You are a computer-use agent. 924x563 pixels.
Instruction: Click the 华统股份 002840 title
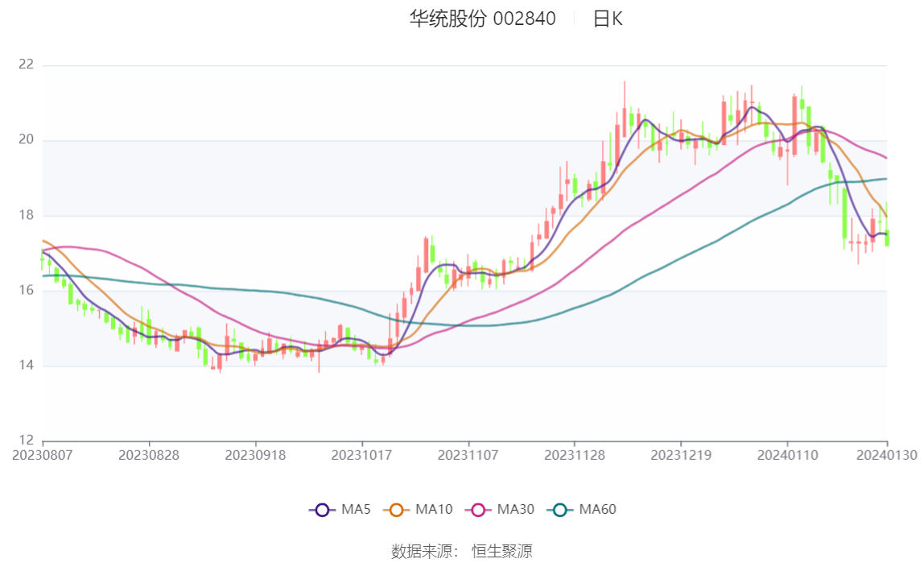483,19
